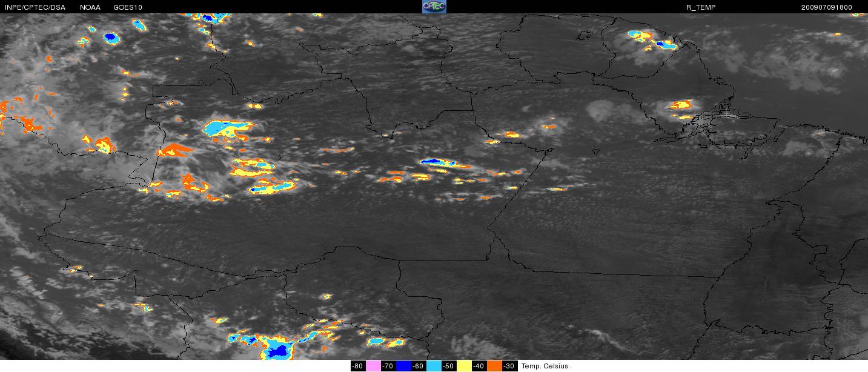Select the pink legend color swatch
This screenshot has width=868, height=372.
[x=373, y=366]
